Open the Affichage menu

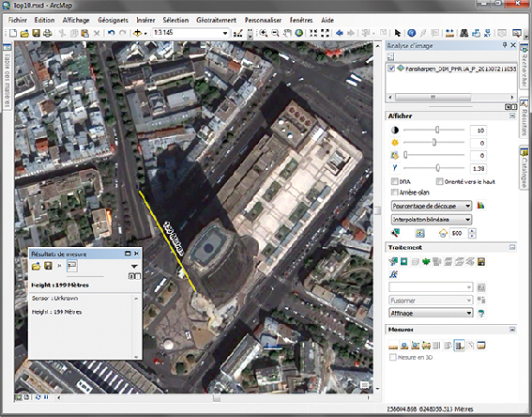(76, 20)
